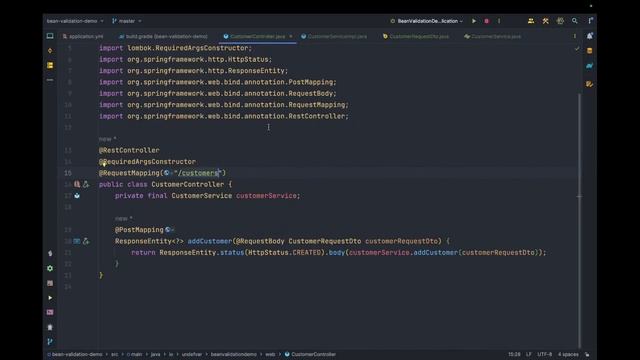Click gutter bean icon on CustomerController class line
640x360 pixels.
click(x=77, y=184)
